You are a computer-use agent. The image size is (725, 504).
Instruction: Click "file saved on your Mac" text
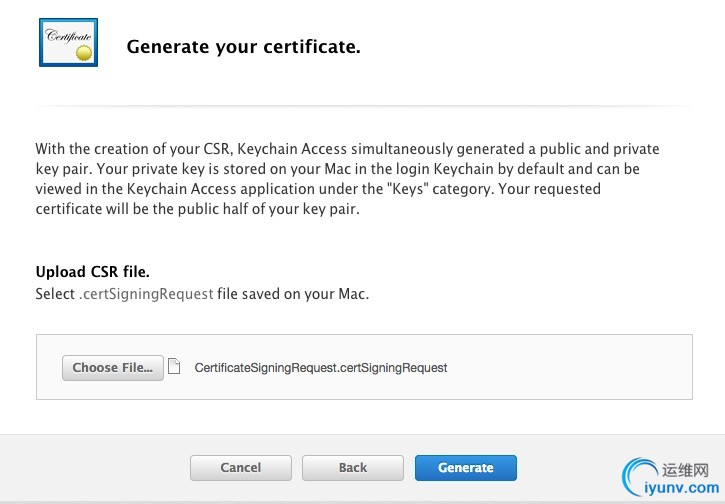pos(293,294)
